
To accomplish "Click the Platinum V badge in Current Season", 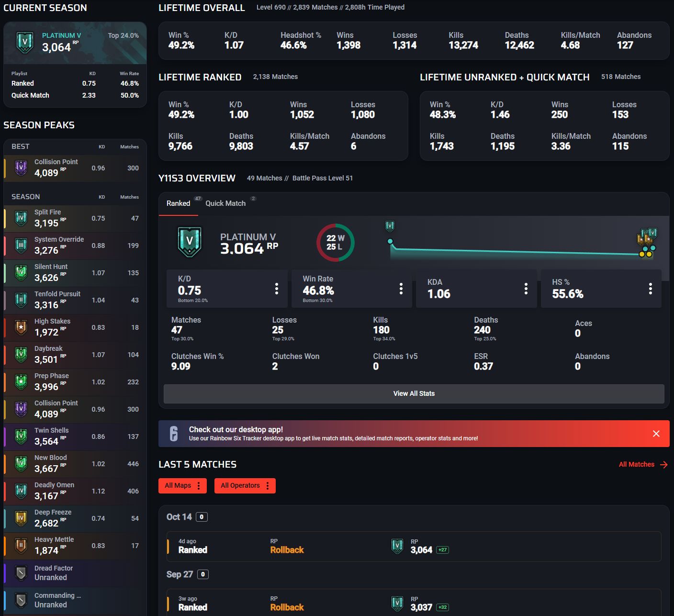I will pos(24,43).
